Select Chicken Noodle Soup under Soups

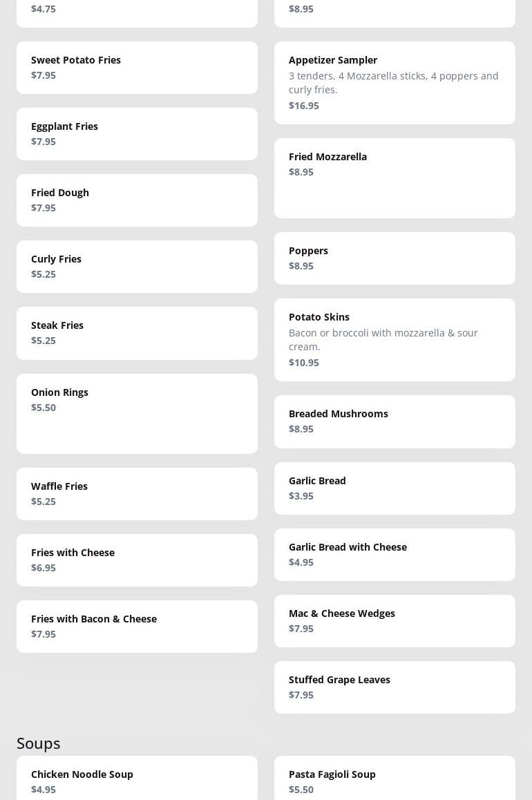pos(137,781)
